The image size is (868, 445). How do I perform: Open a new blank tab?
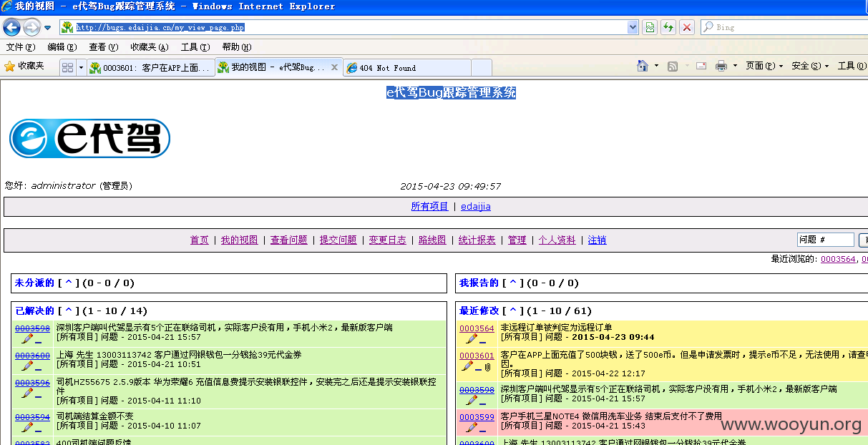(x=482, y=68)
